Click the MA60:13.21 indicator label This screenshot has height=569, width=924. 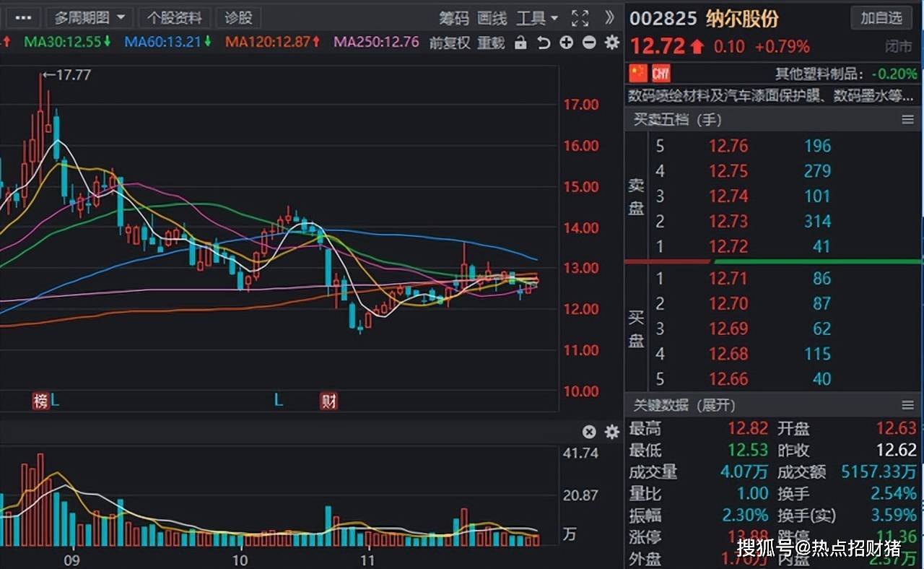click(x=167, y=42)
